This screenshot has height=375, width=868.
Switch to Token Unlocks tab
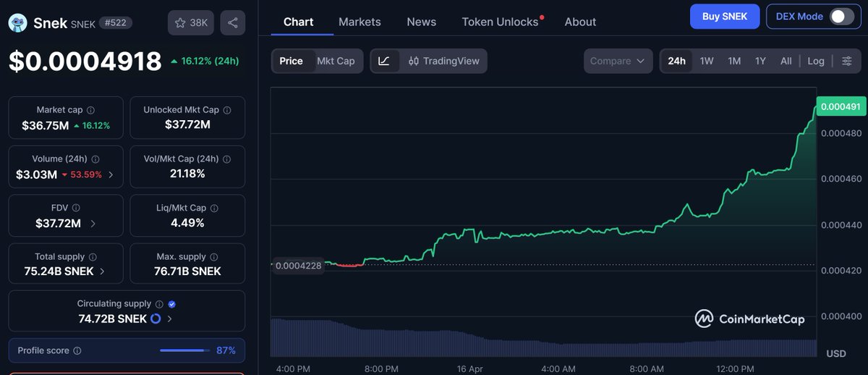pos(501,22)
